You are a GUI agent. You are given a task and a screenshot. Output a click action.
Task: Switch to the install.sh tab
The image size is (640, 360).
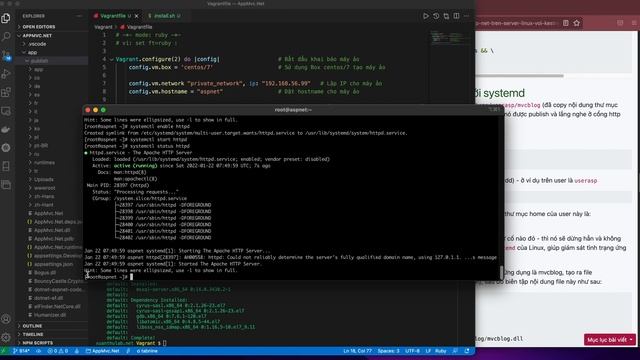click(x=164, y=16)
